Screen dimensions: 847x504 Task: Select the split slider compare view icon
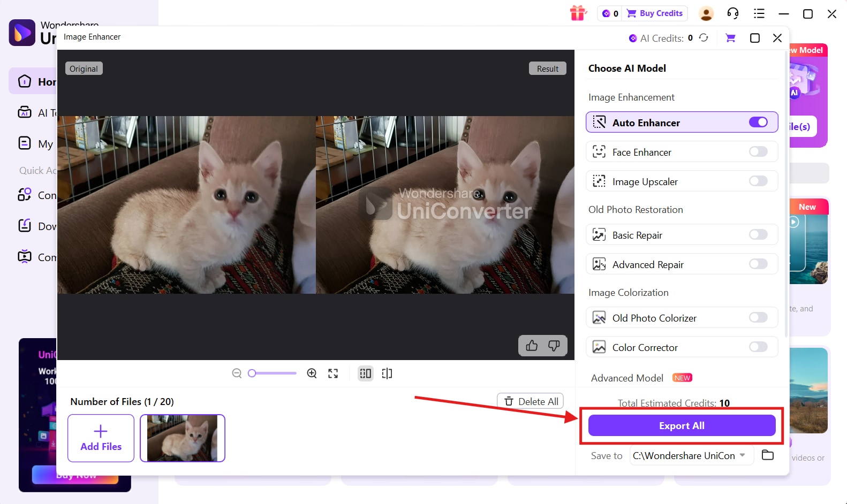pos(387,373)
